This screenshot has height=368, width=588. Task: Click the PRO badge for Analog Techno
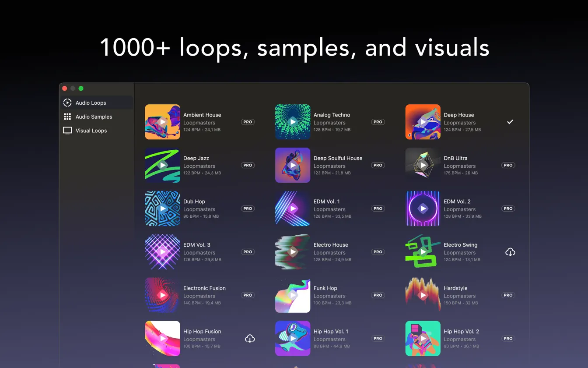point(378,122)
